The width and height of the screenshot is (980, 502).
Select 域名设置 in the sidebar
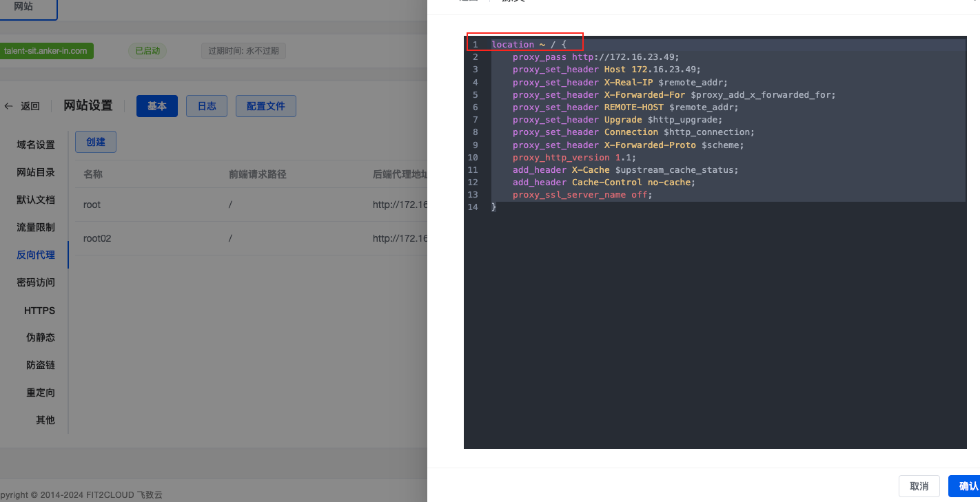pos(36,145)
